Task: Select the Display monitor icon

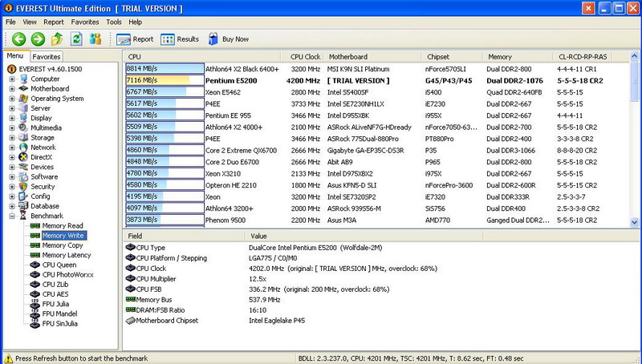Action: tap(24, 118)
